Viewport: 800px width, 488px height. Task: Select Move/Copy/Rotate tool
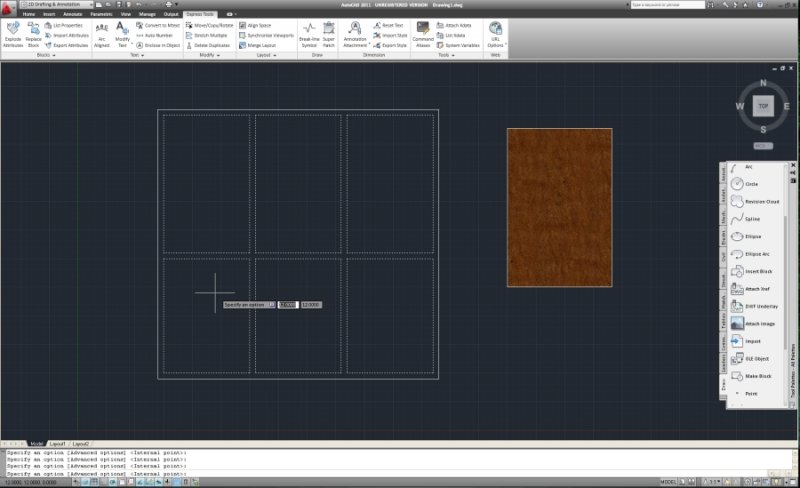pos(209,25)
